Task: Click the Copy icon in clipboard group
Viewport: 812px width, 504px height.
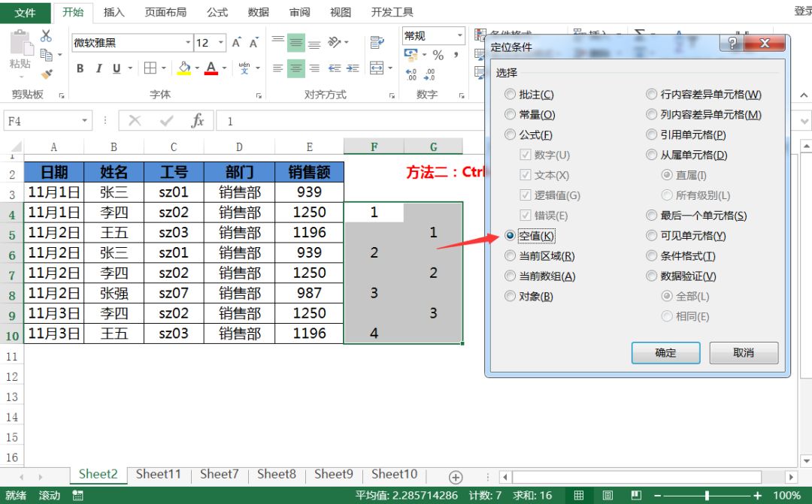Action: click(46, 54)
